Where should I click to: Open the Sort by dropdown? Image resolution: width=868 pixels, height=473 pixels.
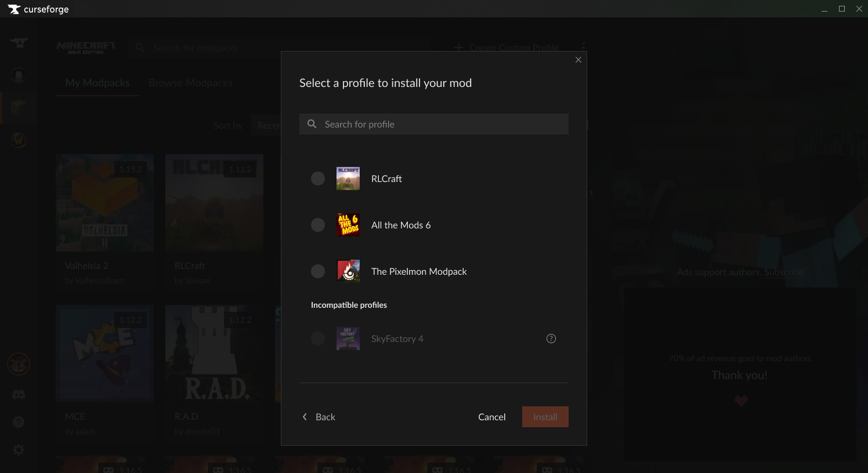coord(266,125)
